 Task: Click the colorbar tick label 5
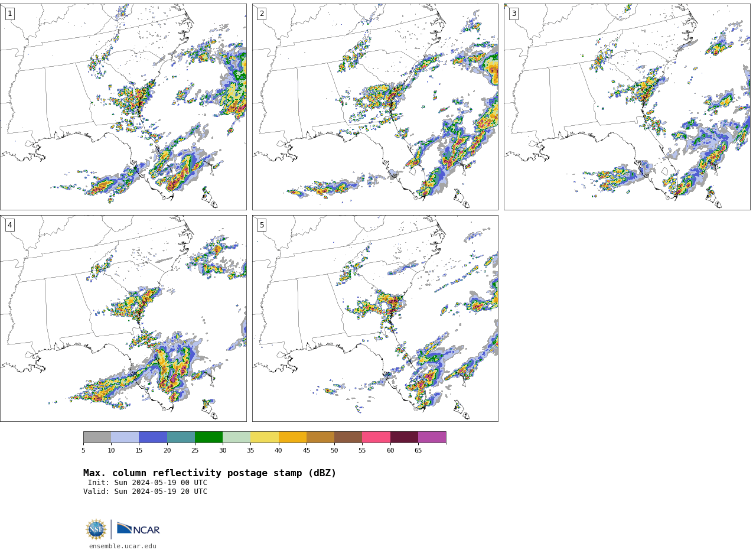pyautogui.click(x=83, y=451)
